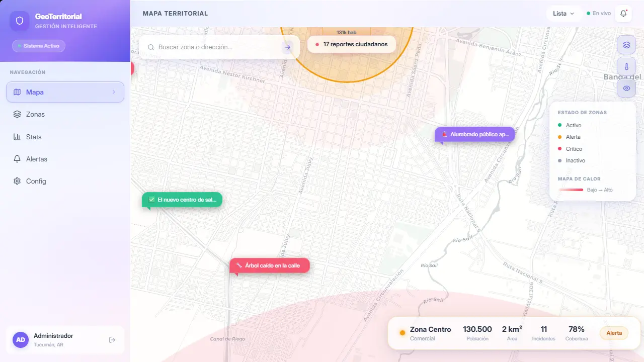This screenshot has height=362, width=644.
Task: Click the 130.500 Población value
Action: coord(477,329)
